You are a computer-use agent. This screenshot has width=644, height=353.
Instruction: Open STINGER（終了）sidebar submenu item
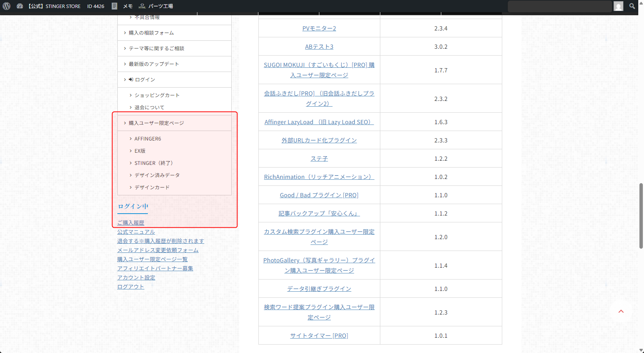pyautogui.click(x=155, y=163)
